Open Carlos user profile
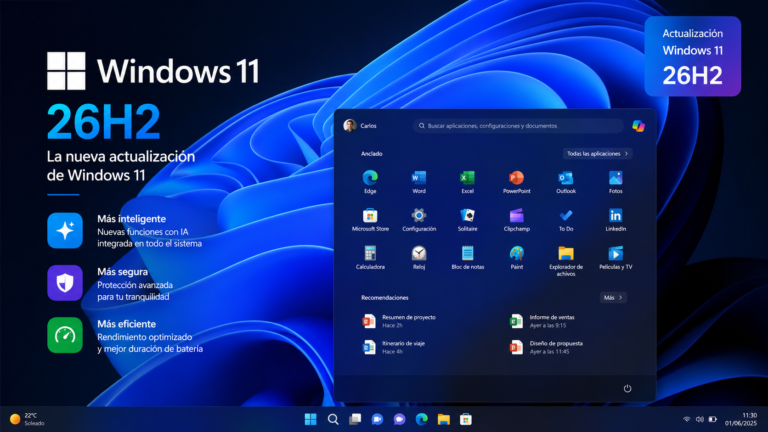The height and width of the screenshot is (432, 768). point(360,126)
